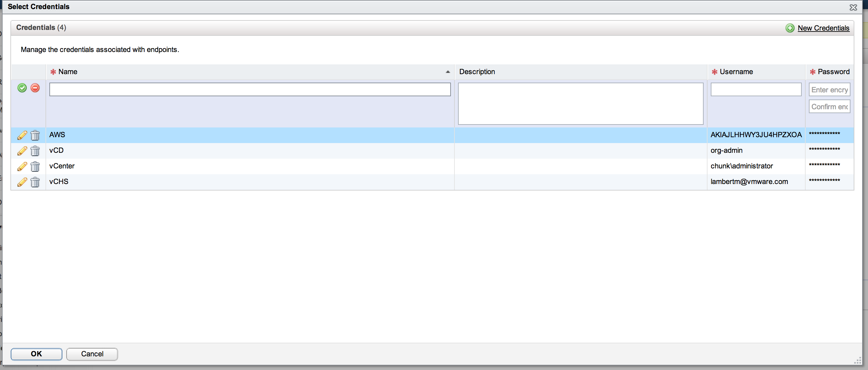The image size is (868, 370).
Task: Click the Username column header
Action: click(736, 72)
